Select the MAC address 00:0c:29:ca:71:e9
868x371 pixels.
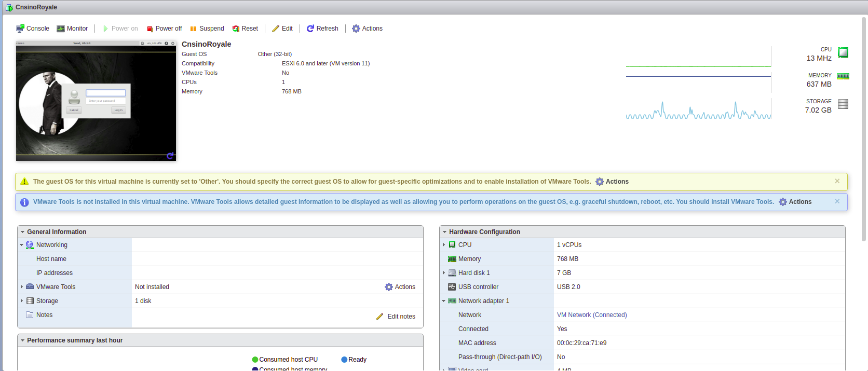click(582, 343)
